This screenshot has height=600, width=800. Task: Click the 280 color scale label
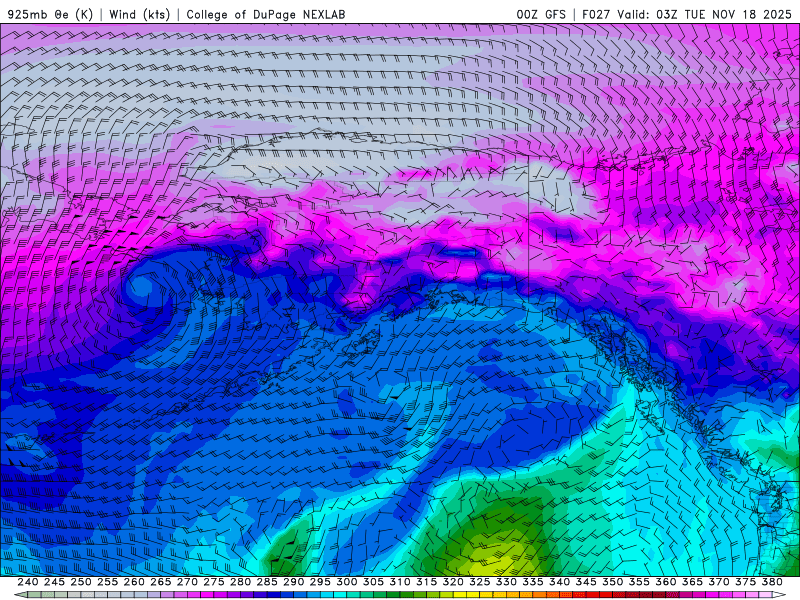point(240,582)
